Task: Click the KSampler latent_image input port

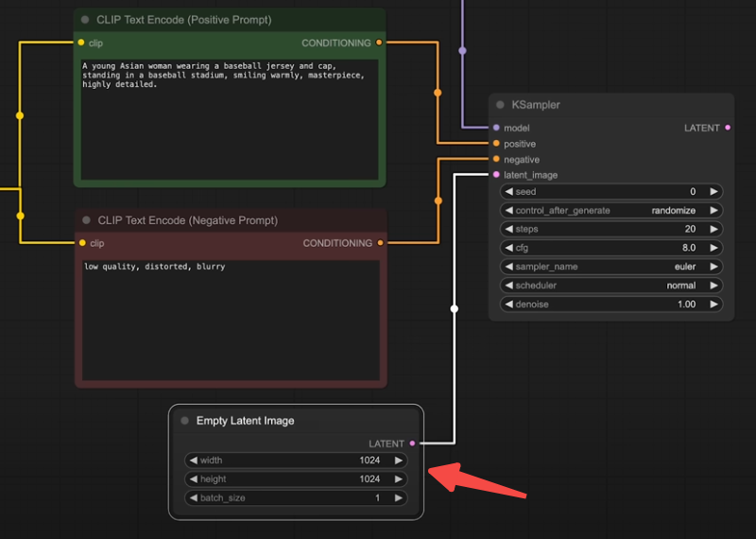Action: point(496,175)
